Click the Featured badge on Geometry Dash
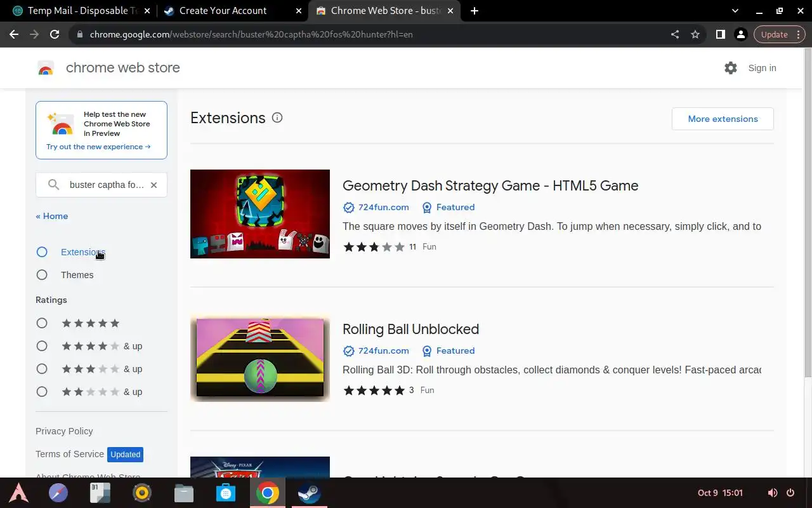The width and height of the screenshot is (812, 508). [x=449, y=207]
